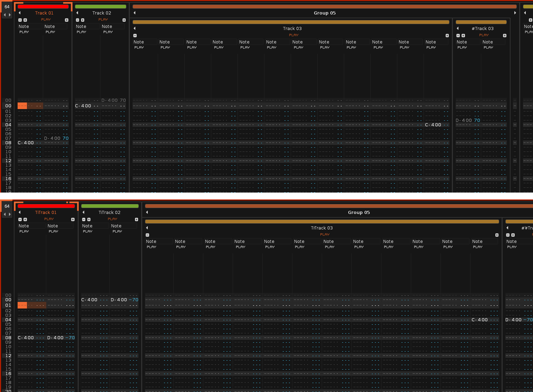533x392 pixels.
Task: Add an effect column to TiTrack 01
Action: tap(73, 219)
